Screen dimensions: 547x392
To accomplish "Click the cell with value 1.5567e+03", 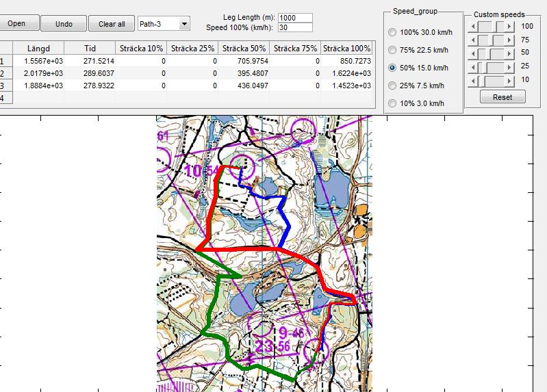I will (x=38, y=61).
